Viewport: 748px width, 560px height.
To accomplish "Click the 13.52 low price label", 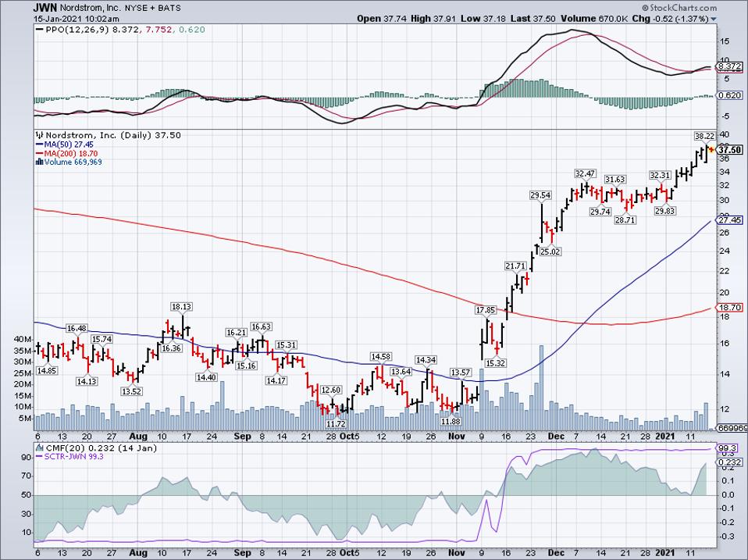I will (x=132, y=391).
